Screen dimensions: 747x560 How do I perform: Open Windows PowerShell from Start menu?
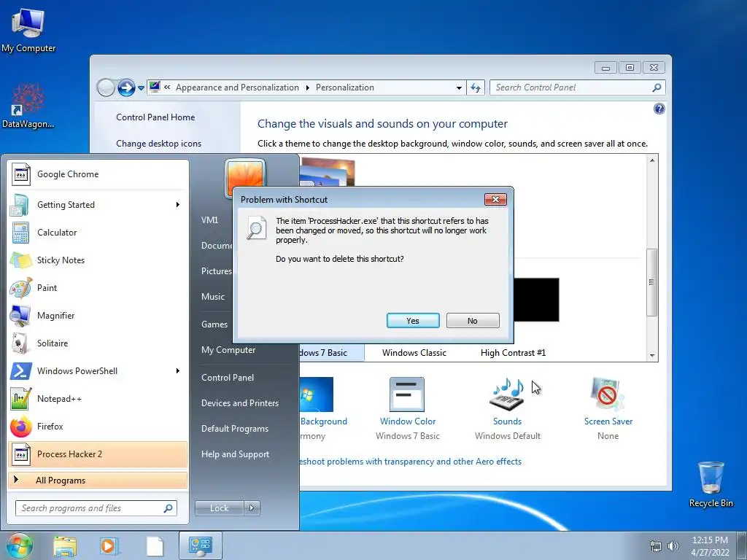(x=98, y=371)
